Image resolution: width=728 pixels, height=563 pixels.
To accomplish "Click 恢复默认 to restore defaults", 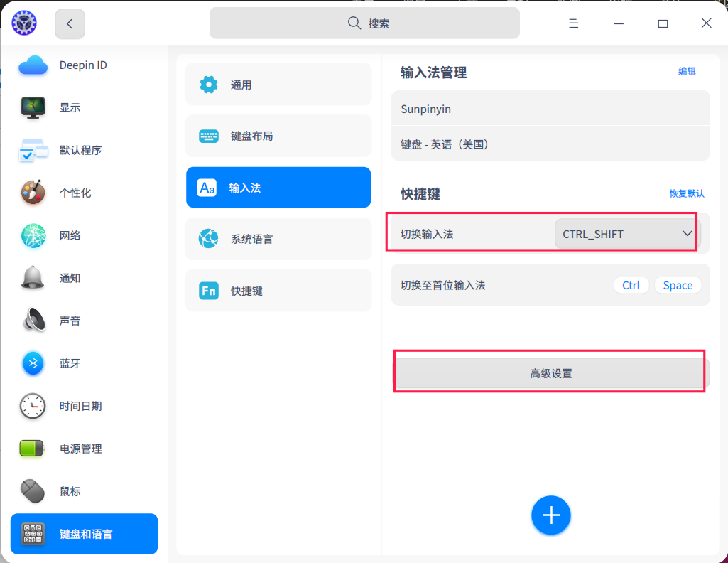I will pyautogui.click(x=687, y=193).
